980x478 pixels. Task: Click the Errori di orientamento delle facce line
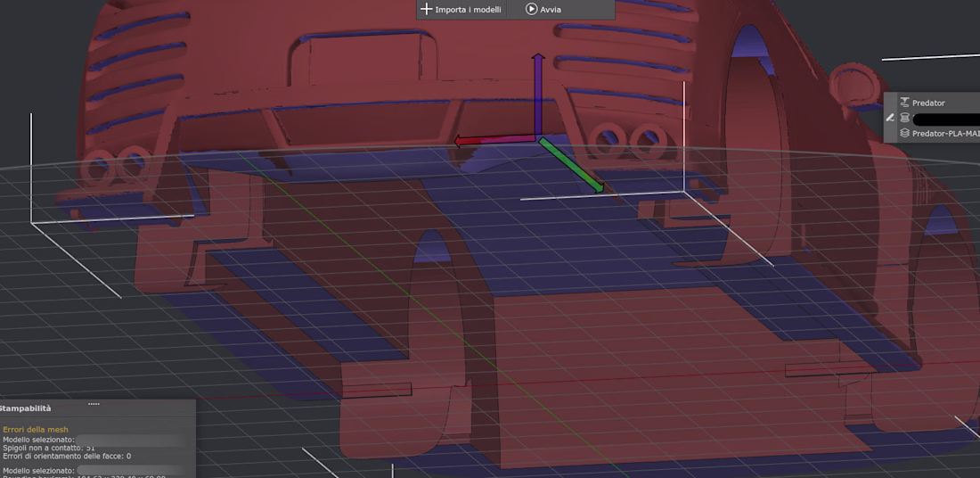tap(67, 456)
